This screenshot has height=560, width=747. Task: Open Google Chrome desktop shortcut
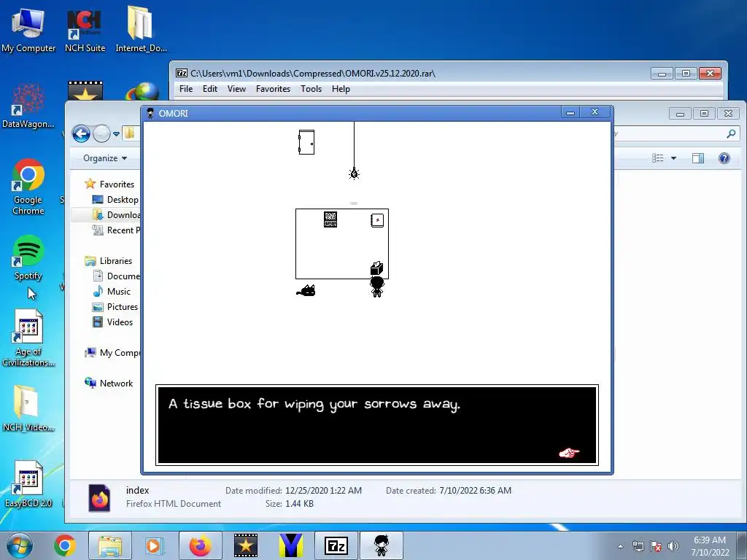pyautogui.click(x=28, y=187)
